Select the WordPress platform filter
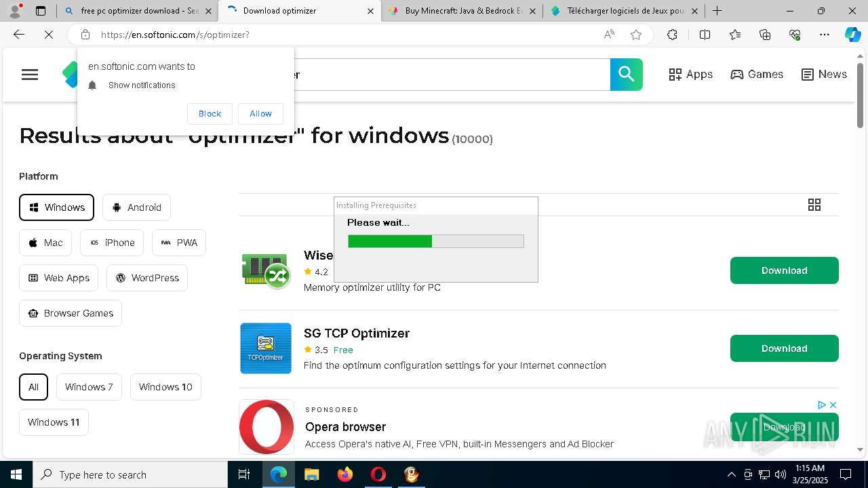 147,278
